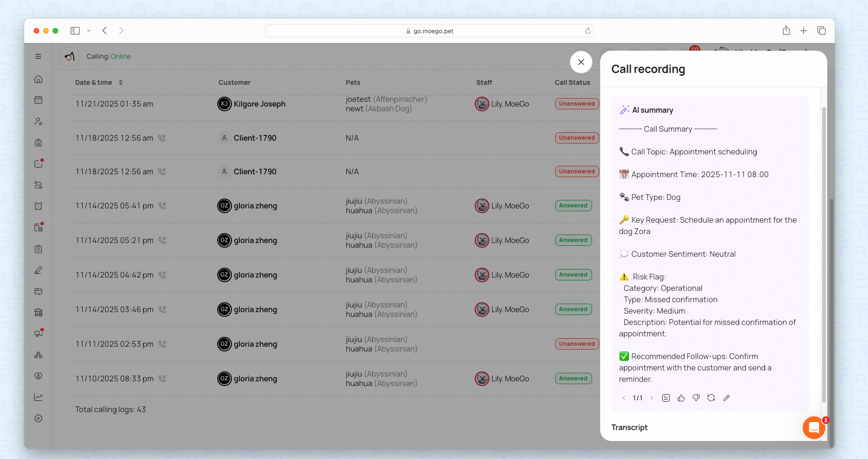Click the thumbs down feedback icon

[696, 398]
